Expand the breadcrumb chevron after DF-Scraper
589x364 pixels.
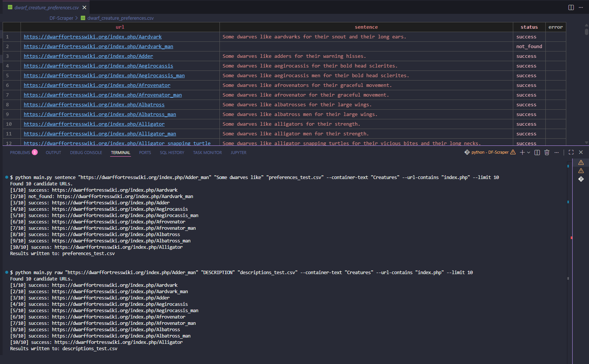pos(77,18)
